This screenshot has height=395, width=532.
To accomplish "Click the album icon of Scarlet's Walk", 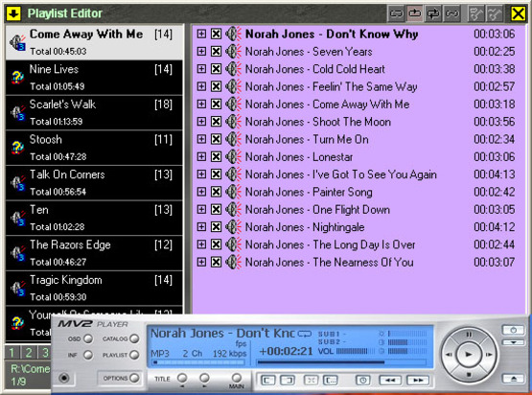I will click(x=17, y=113).
